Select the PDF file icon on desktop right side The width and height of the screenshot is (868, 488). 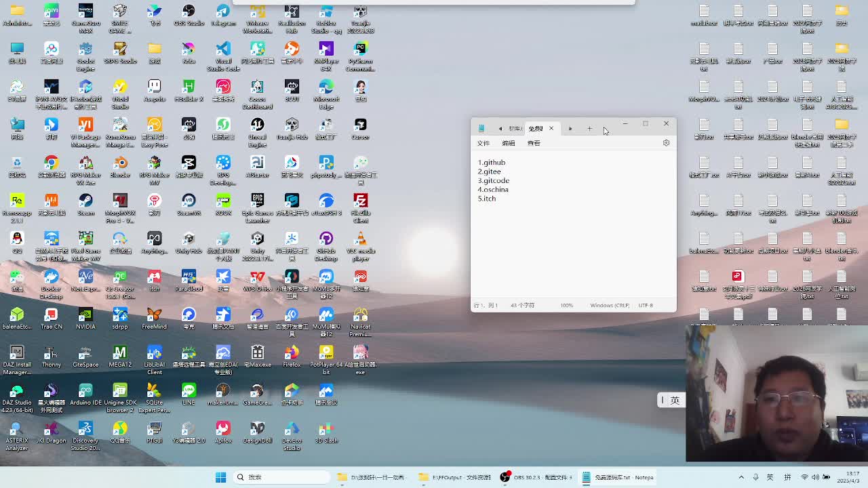[x=738, y=285]
